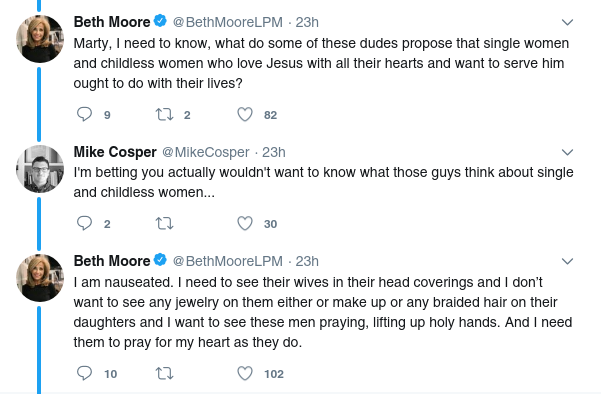Retweet Beth Moore's 'I am nauseated' tweet
The width and height of the screenshot is (601, 394).
coord(164,373)
